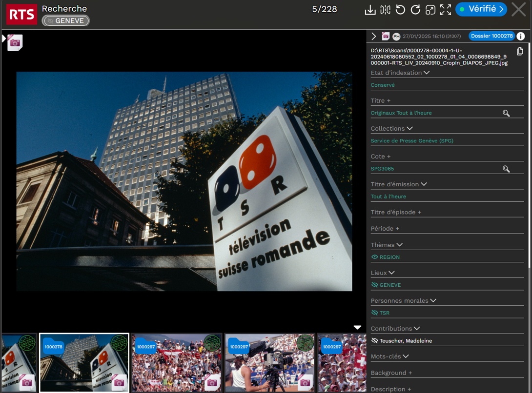
Task: Search by Cote SPG3065 magnifier icon
Action: [506, 169]
